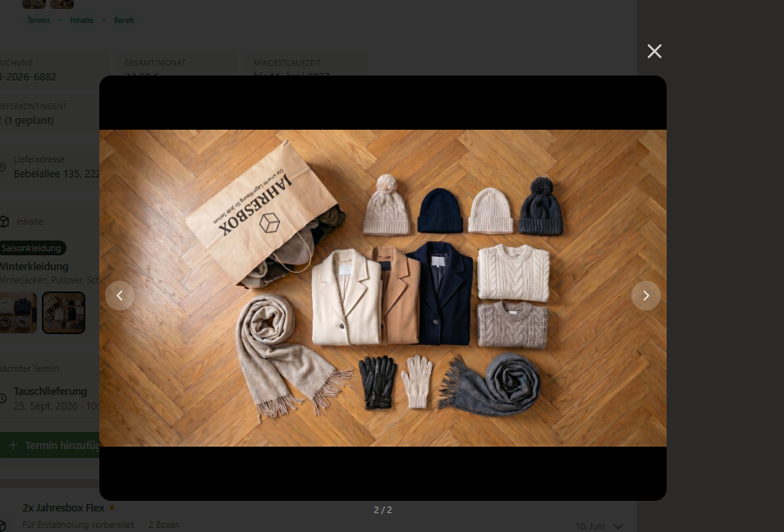
Task: Click the Saisonkleidung tag
Action: tap(31, 248)
